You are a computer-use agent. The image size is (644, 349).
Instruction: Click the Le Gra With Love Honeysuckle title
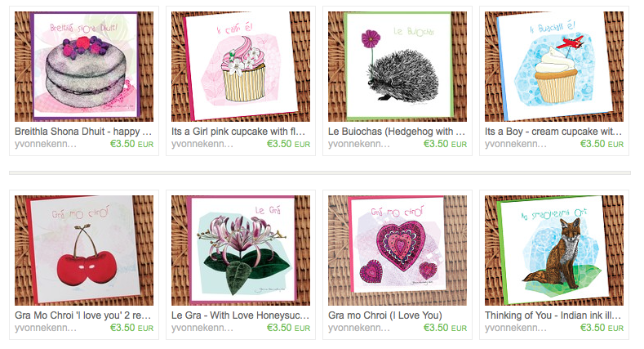[x=240, y=315]
